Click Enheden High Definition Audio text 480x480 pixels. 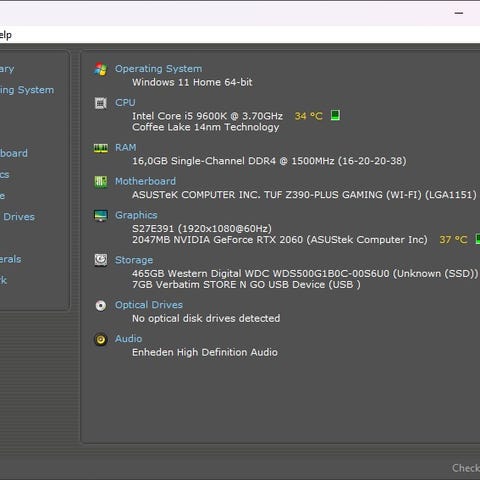pos(205,352)
